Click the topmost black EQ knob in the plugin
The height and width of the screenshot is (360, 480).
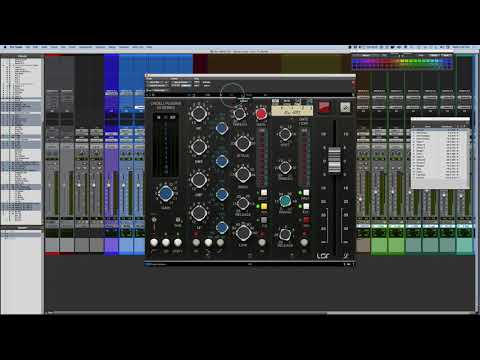point(199,114)
